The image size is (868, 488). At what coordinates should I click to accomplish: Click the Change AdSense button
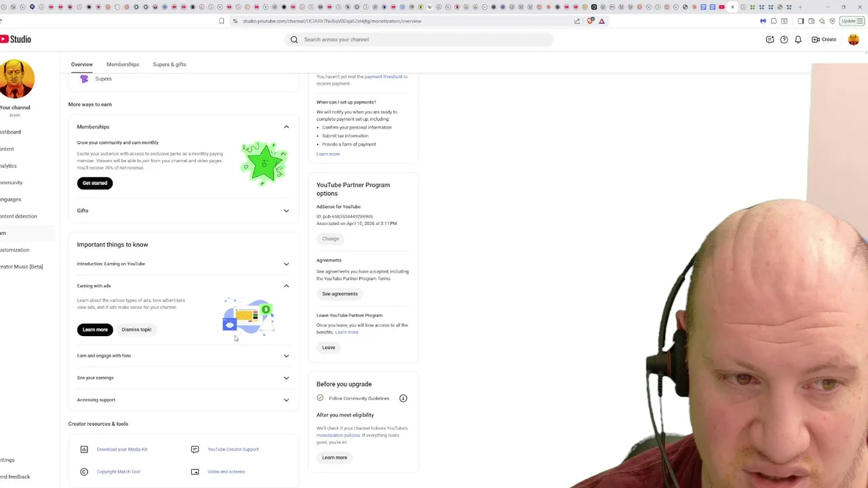click(x=330, y=239)
